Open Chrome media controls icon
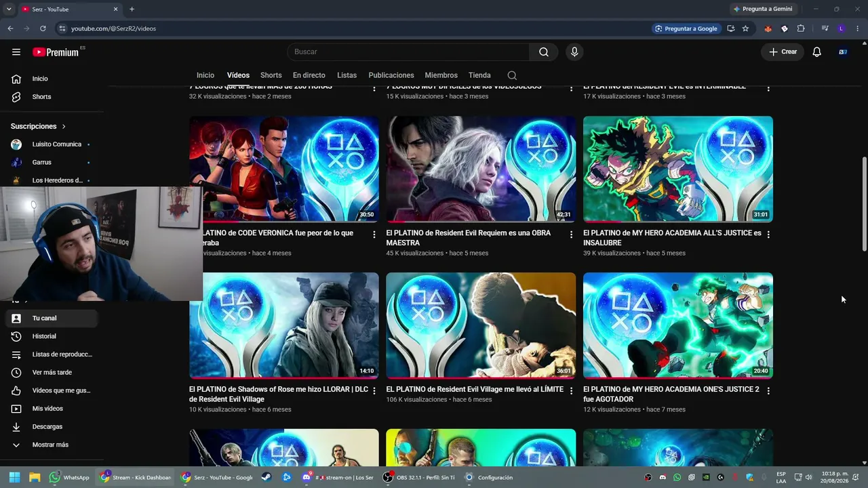The width and height of the screenshot is (868, 488). [825, 28]
